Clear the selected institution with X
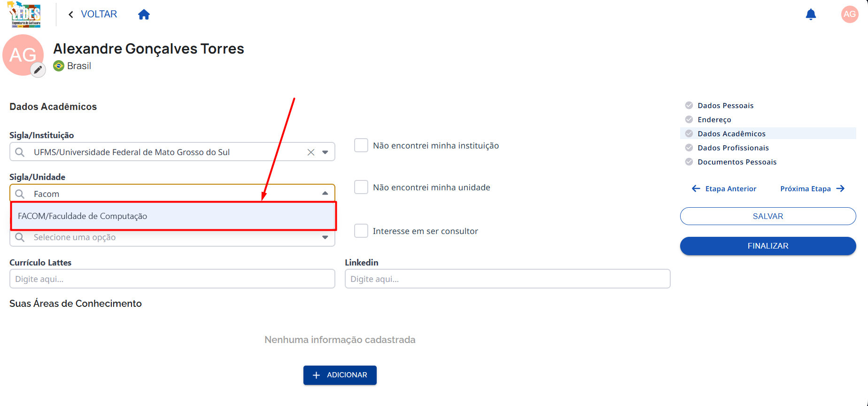This screenshot has height=406, width=868. click(x=311, y=152)
